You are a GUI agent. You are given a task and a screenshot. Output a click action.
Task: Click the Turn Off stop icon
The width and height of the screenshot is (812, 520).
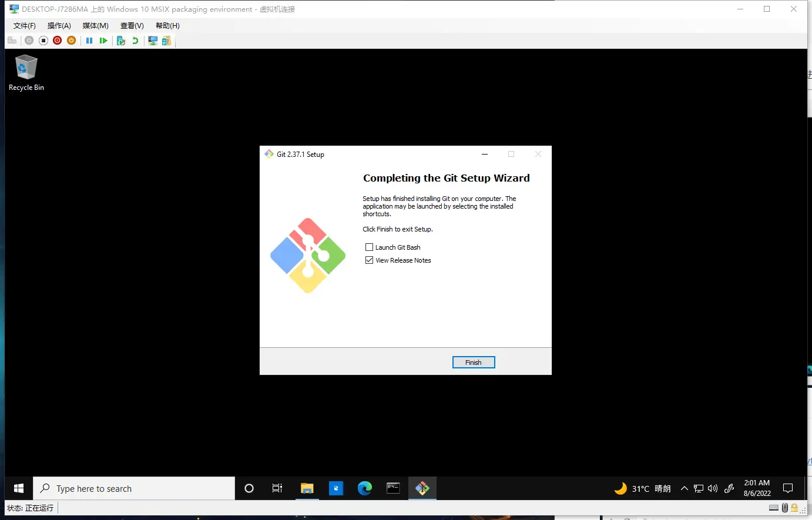pos(43,41)
